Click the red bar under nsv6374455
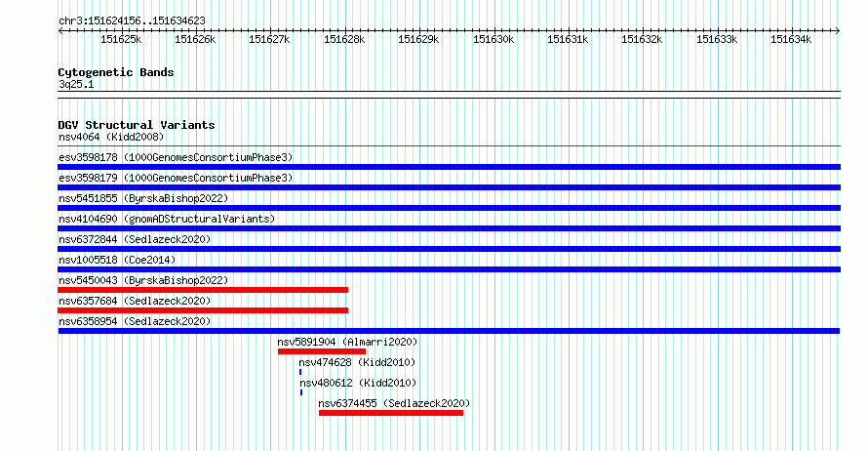Viewport: 868px width, 451px height. [391, 413]
